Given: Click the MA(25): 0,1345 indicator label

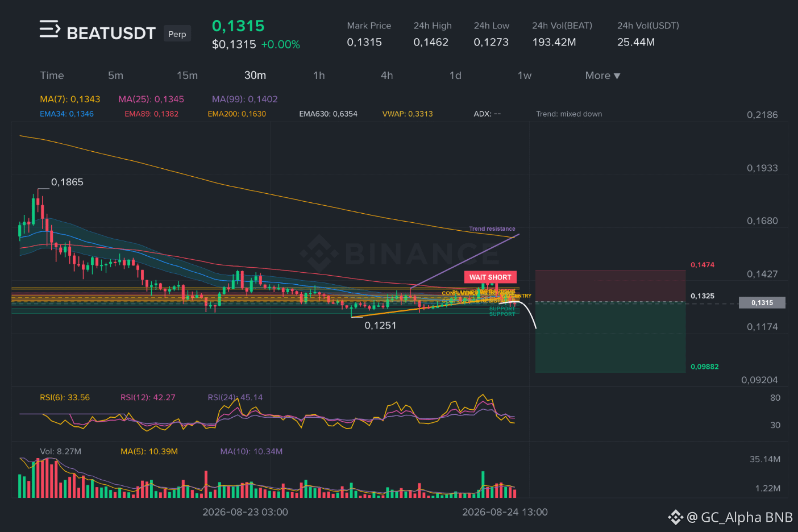Looking at the screenshot, I should click(151, 99).
